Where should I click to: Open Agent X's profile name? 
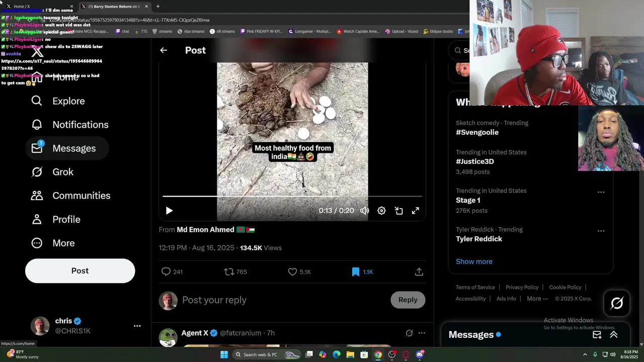(x=195, y=333)
